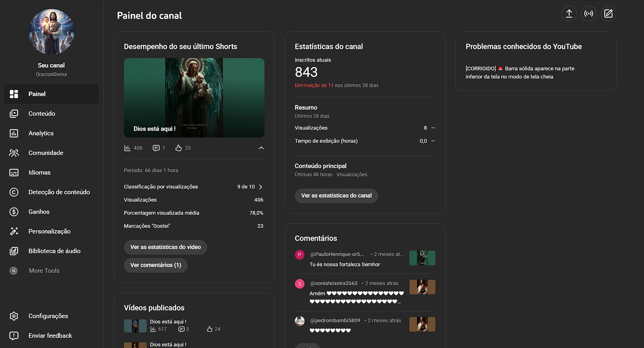The width and height of the screenshot is (644, 348).
Task: Open video thumbnail beside PauloHenrique comment
Action: pyautogui.click(x=422, y=258)
